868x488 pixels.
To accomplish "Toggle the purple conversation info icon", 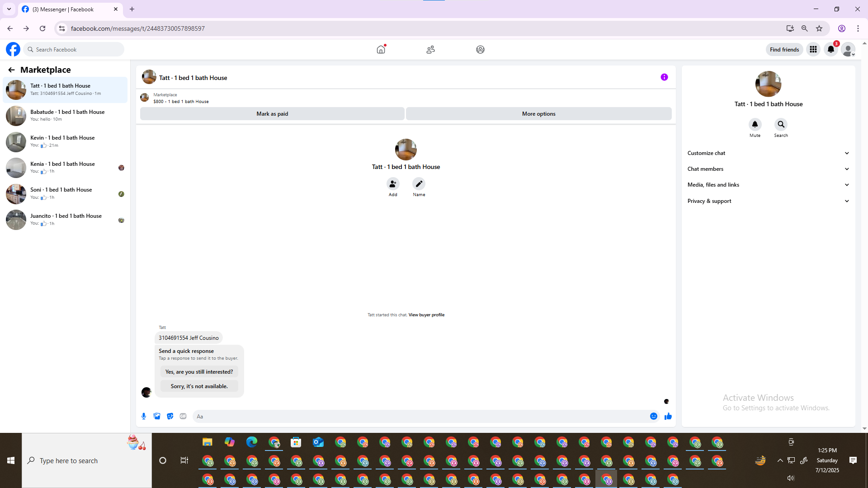I will click(x=664, y=77).
